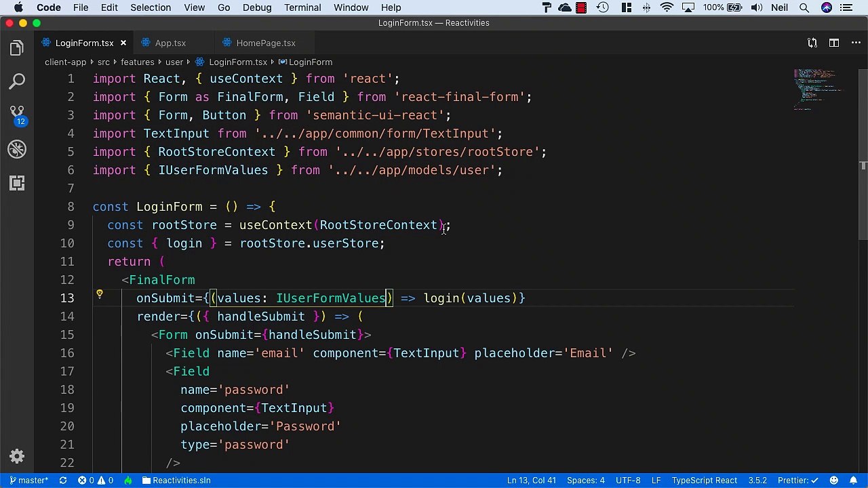This screenshot has height=488, width=868.
Task: Click the editor vertical scrollbar
Action: pyautogui.click(x=863, y=156)
